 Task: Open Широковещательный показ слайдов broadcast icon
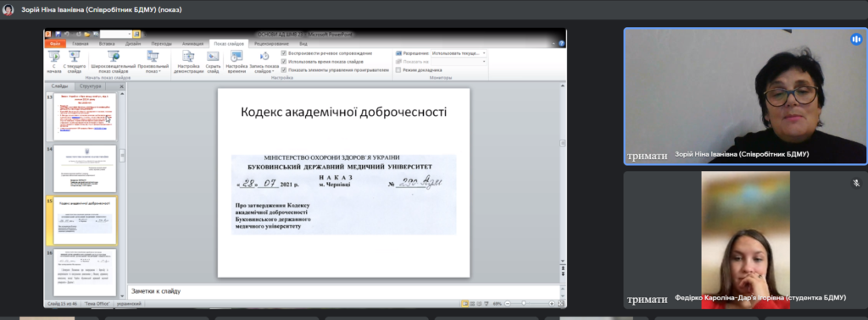coord(113,62)
